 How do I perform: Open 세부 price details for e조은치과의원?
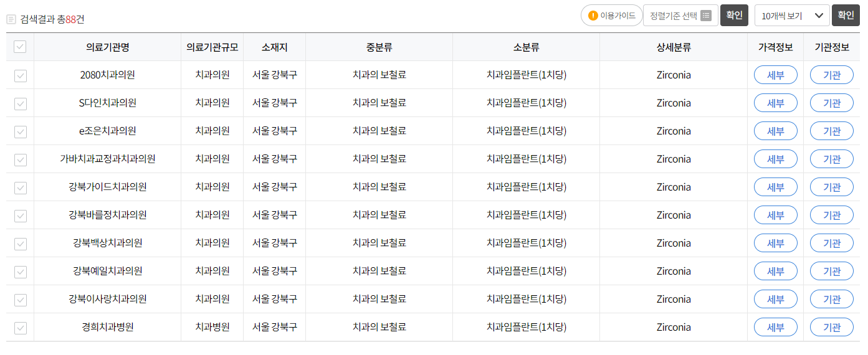pyautogui.click(x=776, y=131)
